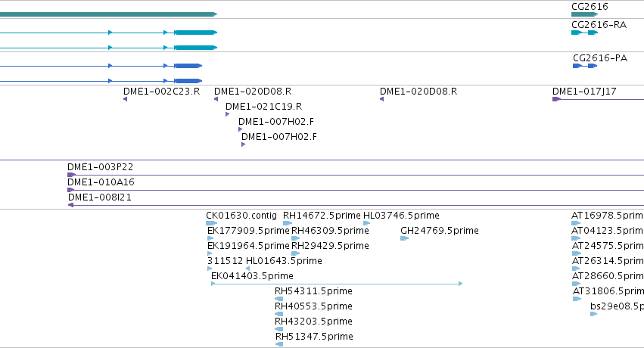Screen dimensions: 644x348
Task: Click the RH46309.5prime label
Action: 330,231
